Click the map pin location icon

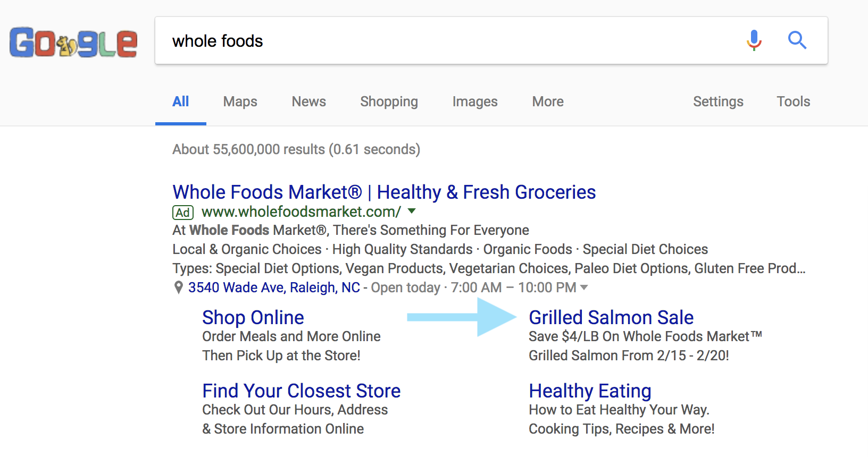pyautogui.click(x=179, y=287)
